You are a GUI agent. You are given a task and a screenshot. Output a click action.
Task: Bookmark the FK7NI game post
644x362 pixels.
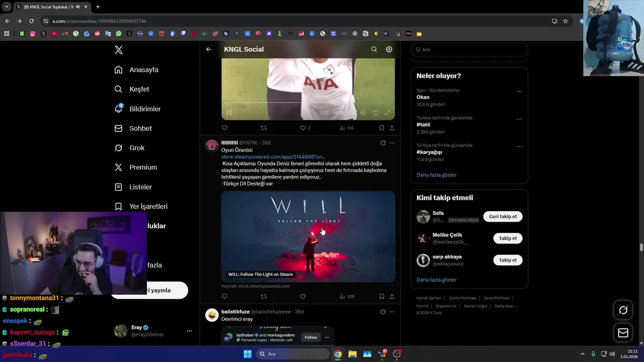382,296
